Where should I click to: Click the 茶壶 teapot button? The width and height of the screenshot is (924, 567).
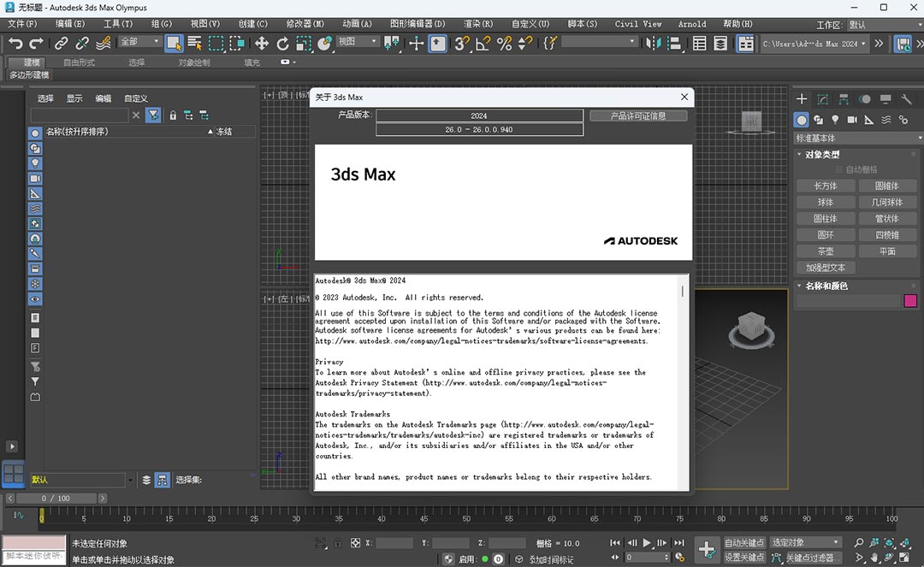click(826, 251)
